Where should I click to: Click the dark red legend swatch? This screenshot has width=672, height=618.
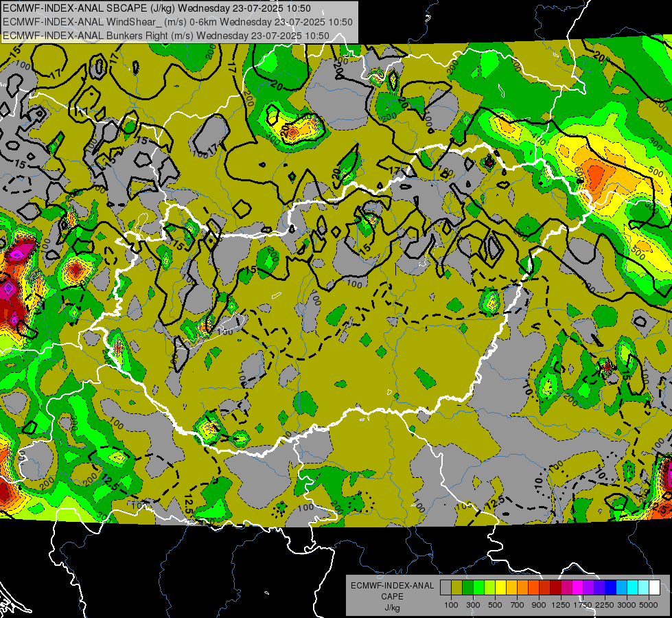[555, 588]
